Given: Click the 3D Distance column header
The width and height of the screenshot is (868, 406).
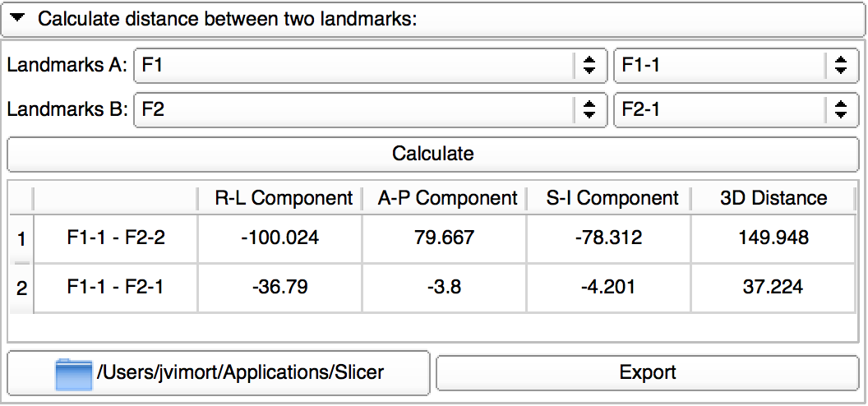Looking at the screenshot, I should click(x=773, y=198).
